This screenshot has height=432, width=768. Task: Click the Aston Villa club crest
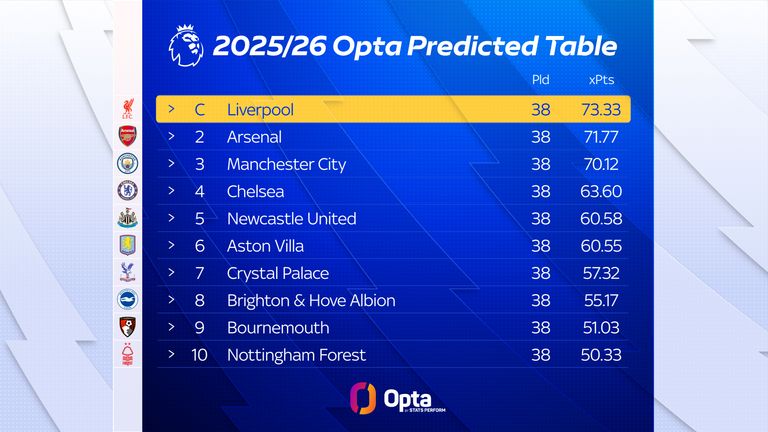(127, 245)
